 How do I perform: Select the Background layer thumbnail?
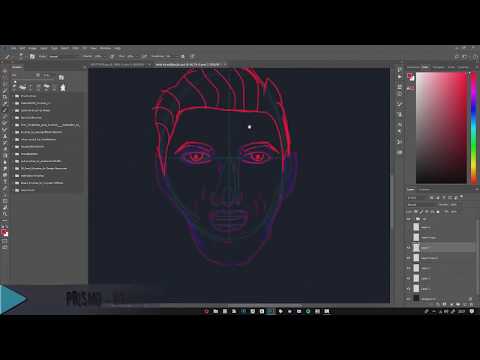[416, 299]
